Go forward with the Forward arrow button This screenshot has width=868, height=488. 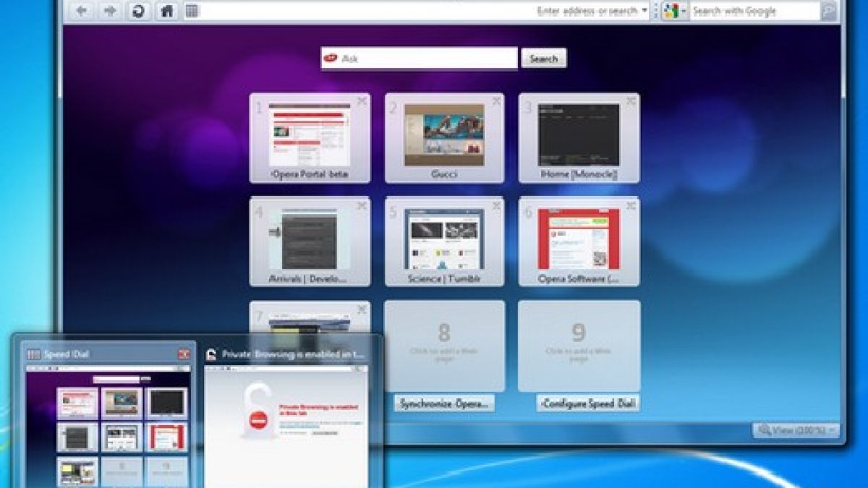click(111, 11)
